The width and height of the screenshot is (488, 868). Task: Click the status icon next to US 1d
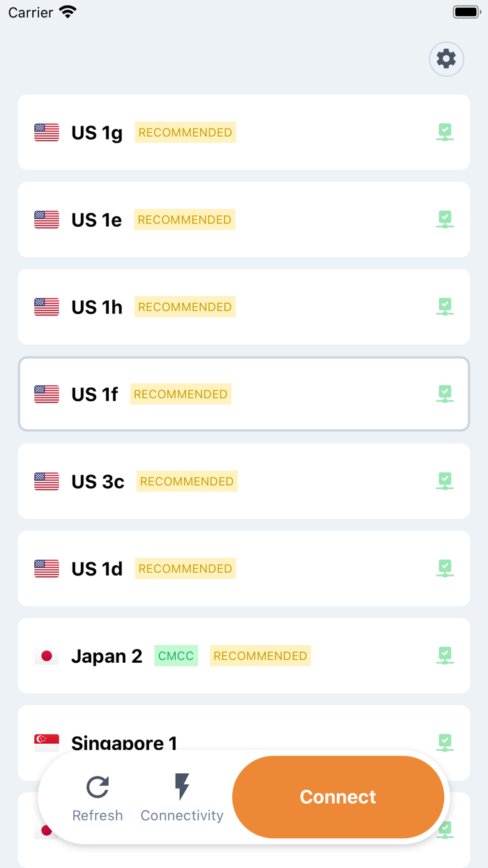point(444,568)
